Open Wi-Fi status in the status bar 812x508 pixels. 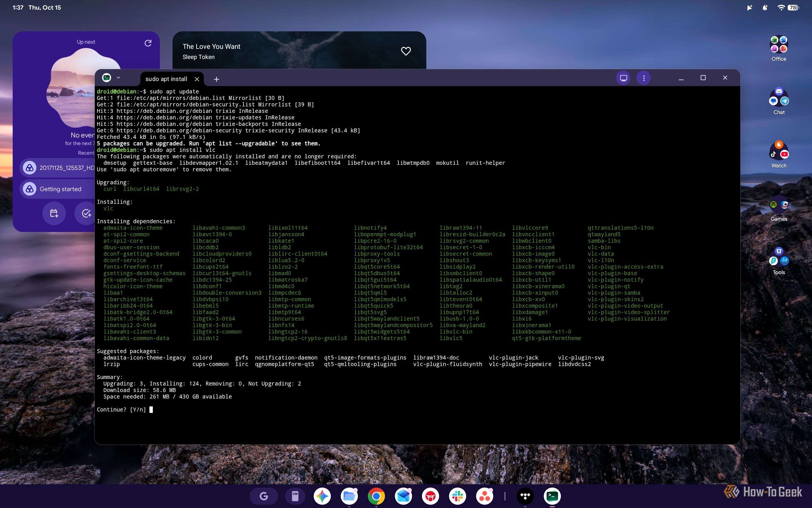[x=781, y=7]
